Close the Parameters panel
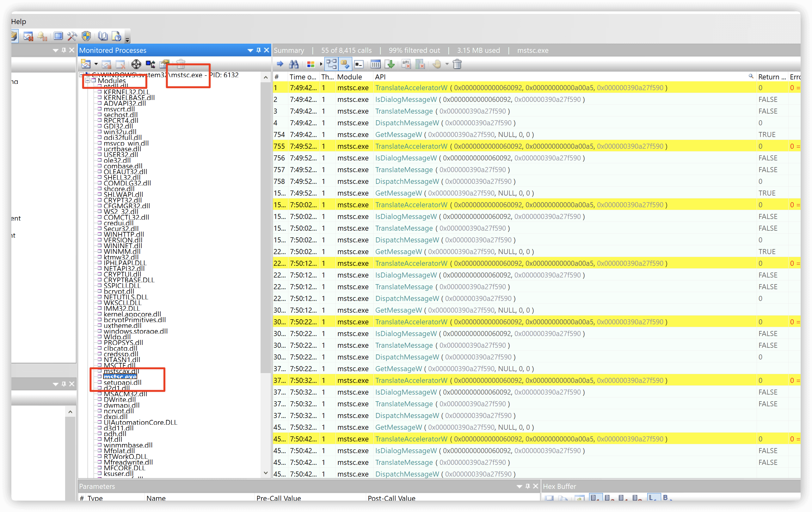 (536, 486)
